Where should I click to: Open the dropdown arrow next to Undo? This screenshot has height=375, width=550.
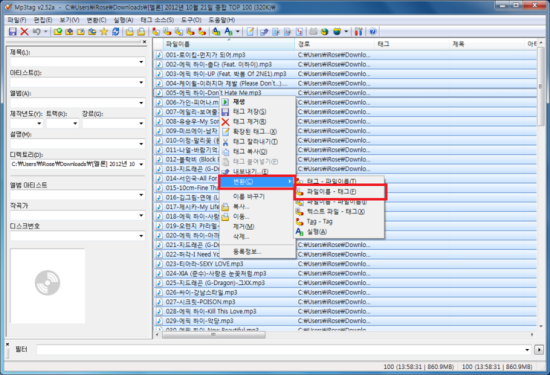click(46, 32)
